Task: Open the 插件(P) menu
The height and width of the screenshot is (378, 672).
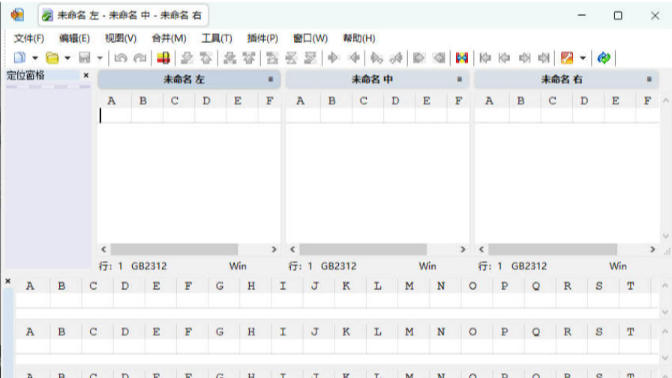Action: [x=262, y=38]
